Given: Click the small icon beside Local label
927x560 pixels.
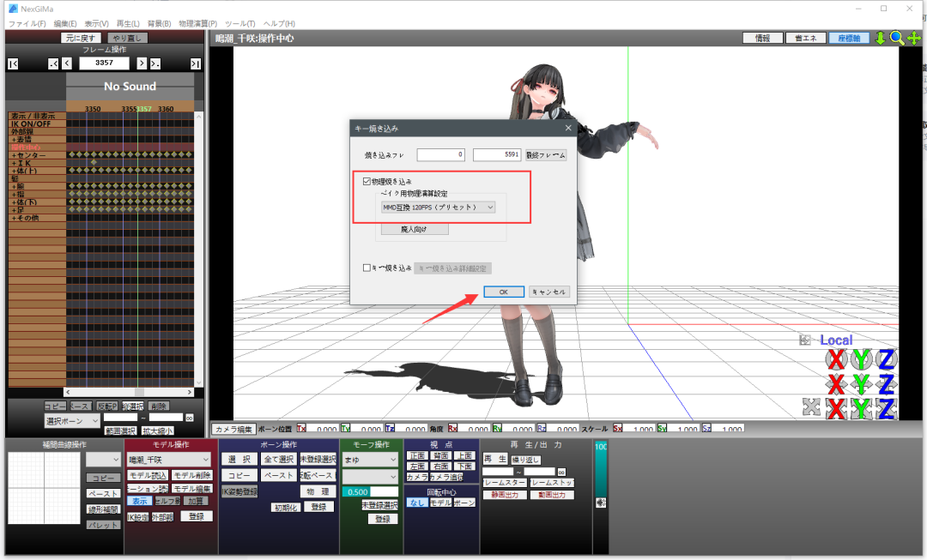Looking at the screenshot, I should coord(804,340).
